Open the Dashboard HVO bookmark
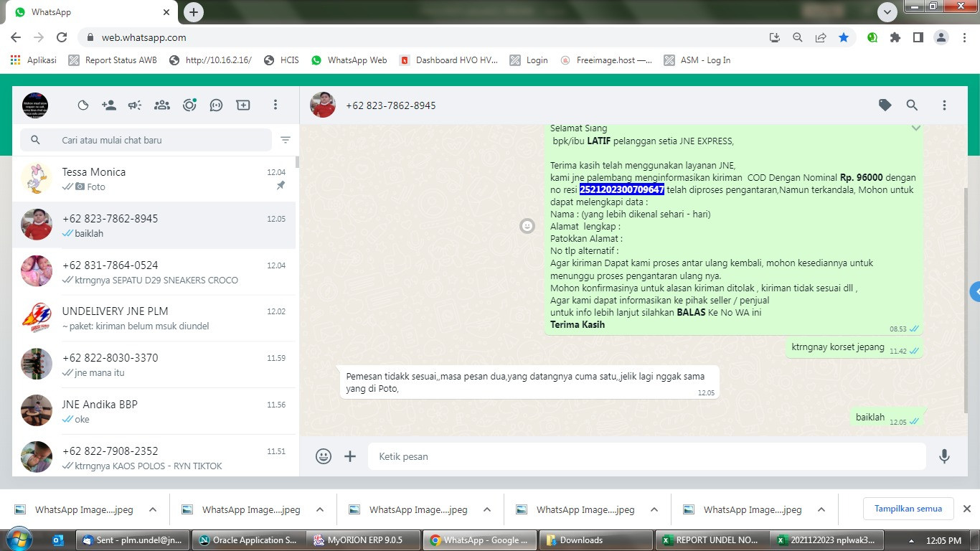This screenshot has height=551, width=980. tap(449, 60)
